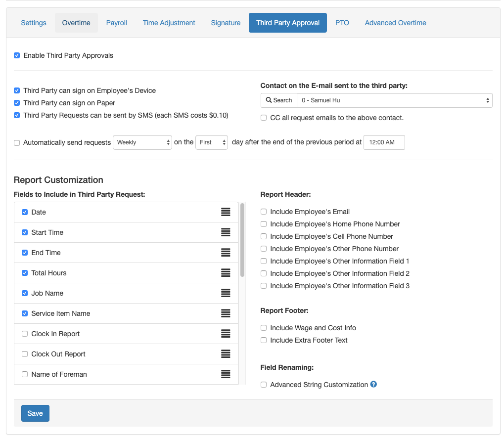
Task: Switch to the Payroll tab
Action: click(x=117, y=23)
